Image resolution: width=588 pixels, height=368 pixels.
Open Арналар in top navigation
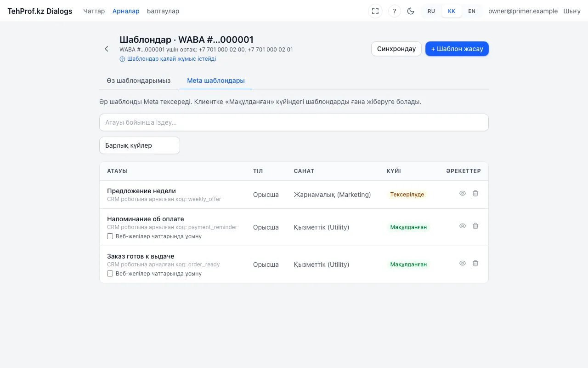tap(126, 11)
